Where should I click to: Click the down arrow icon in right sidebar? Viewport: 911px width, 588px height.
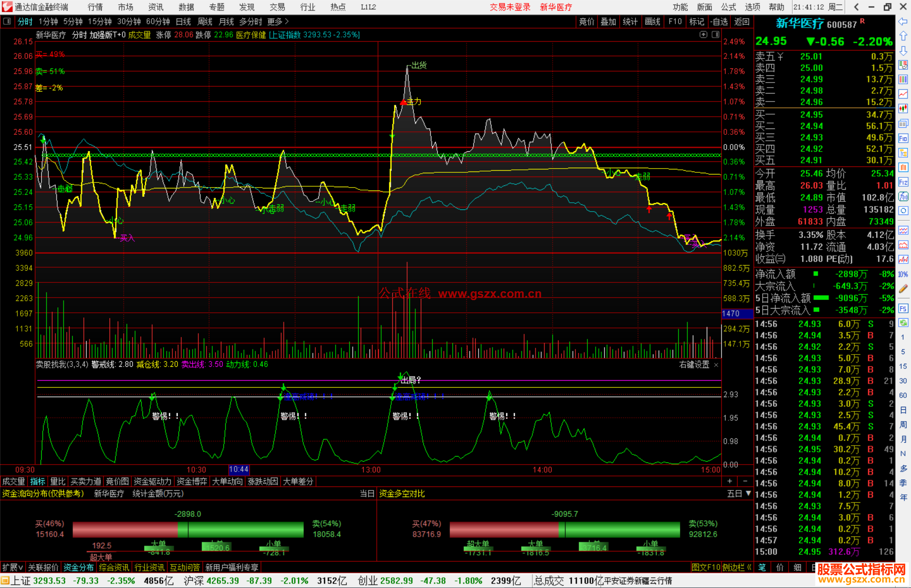point(903,51)
